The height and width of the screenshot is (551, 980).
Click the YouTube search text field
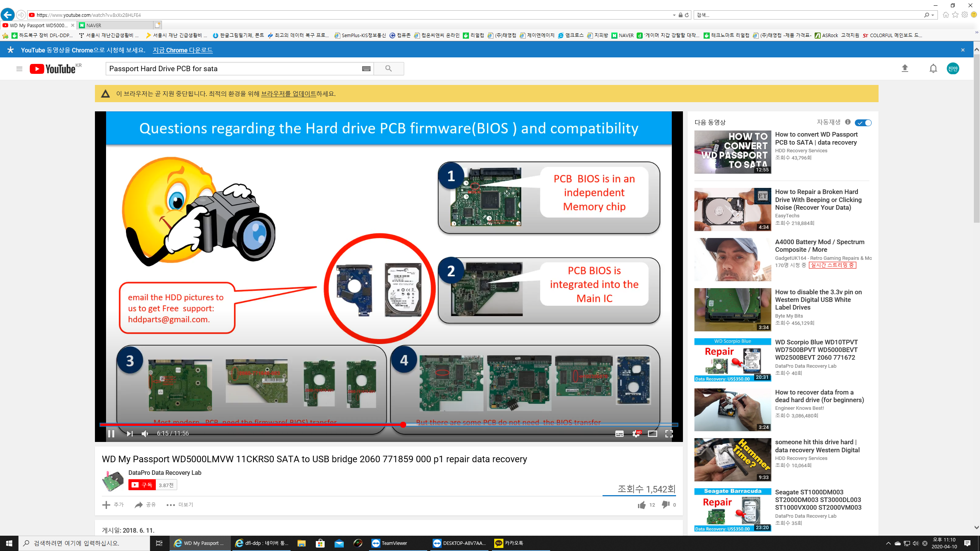[x=234, y=69]
